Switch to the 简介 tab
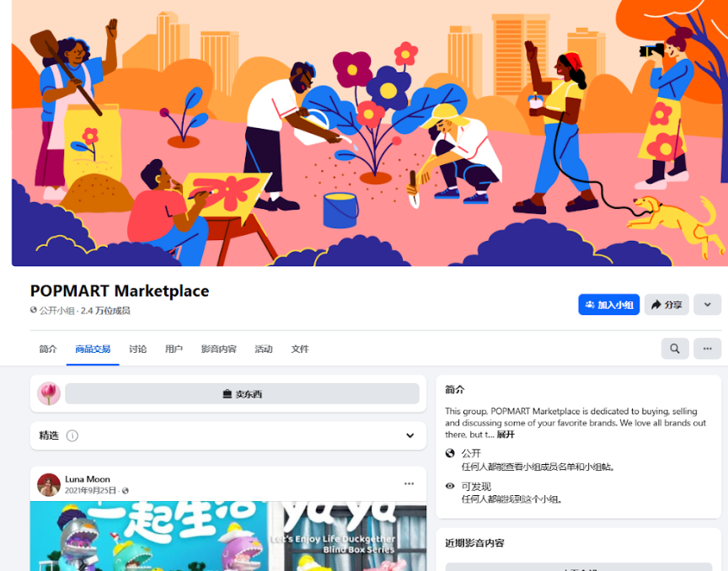 48,350
